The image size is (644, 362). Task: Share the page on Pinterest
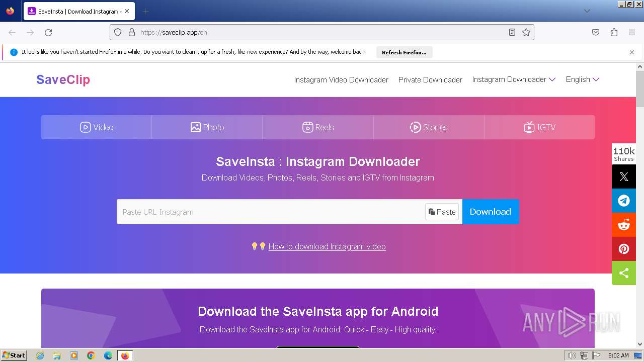click(x=624, y=249)
